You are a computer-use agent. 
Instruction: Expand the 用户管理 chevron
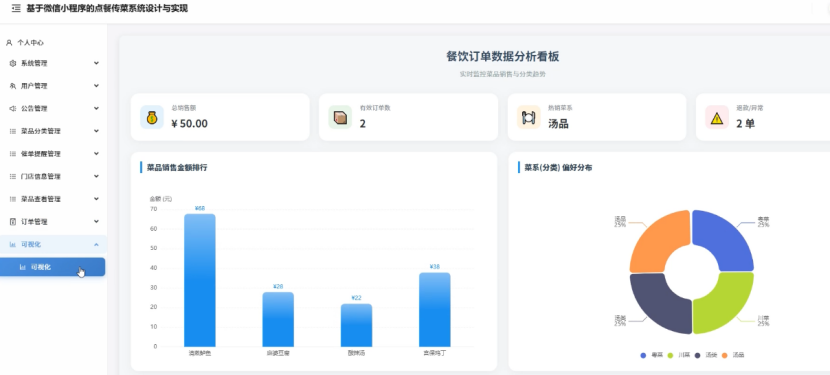(96, 85)
